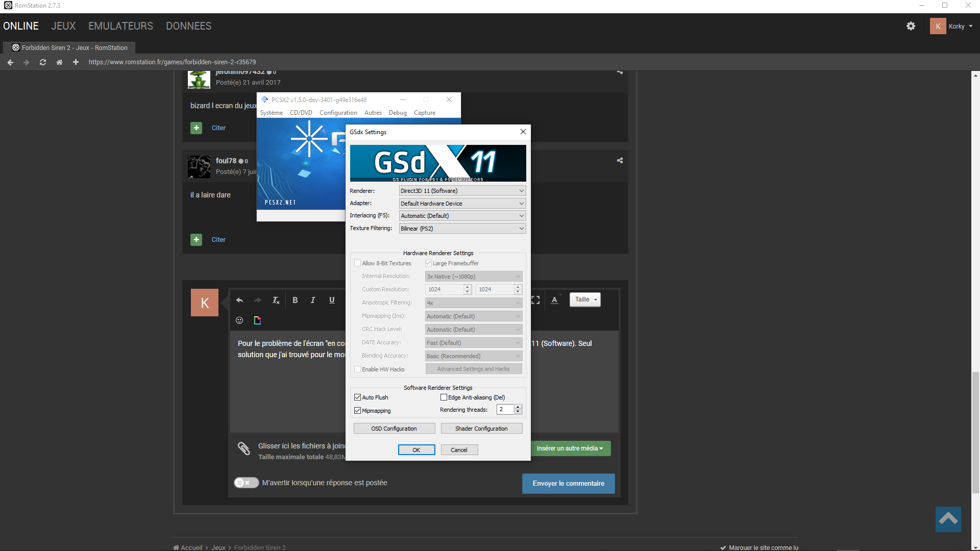Click the OSD Configuration button
Image resolution: width=980 pixels, height=551 pixels.
point(394,429)
